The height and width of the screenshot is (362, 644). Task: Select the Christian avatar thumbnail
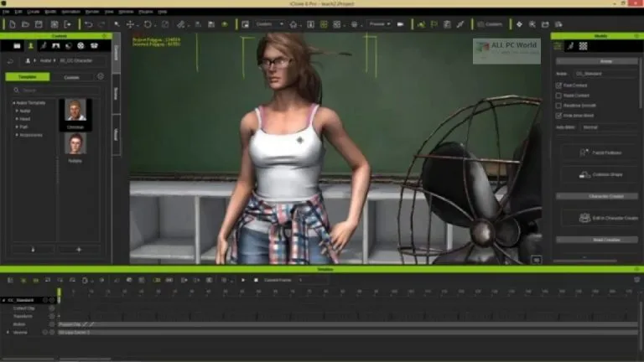click(75, 112)
